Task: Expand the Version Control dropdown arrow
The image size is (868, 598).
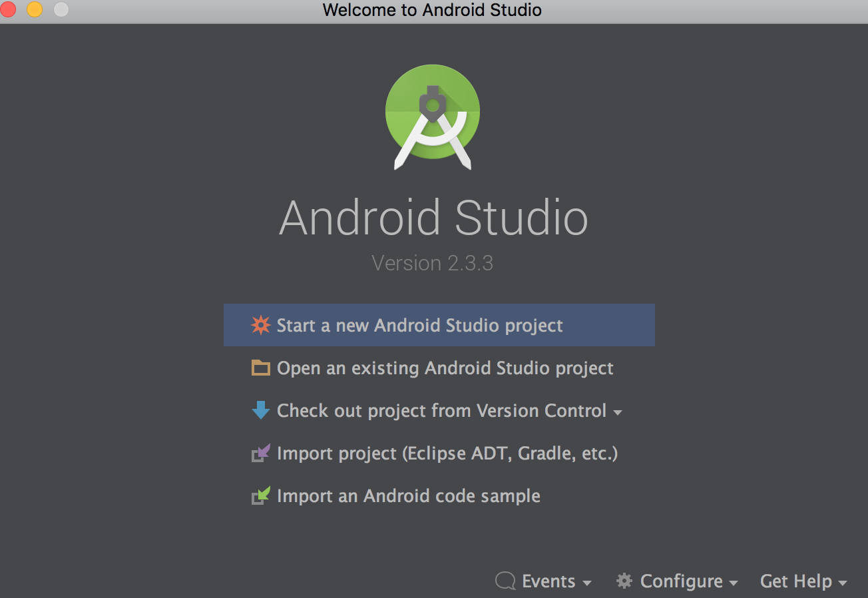Action: (x=618, y=413)
